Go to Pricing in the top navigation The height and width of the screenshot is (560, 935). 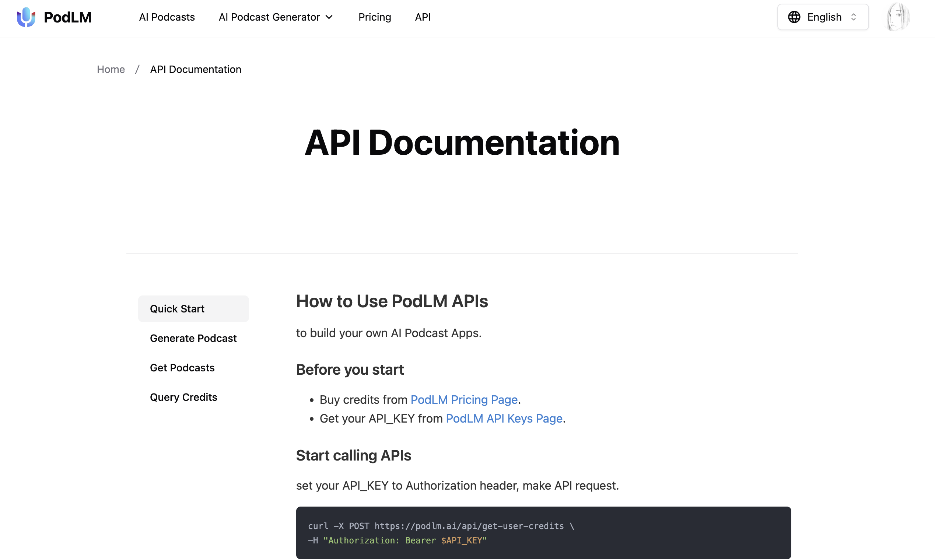click(x=374, y=17)
